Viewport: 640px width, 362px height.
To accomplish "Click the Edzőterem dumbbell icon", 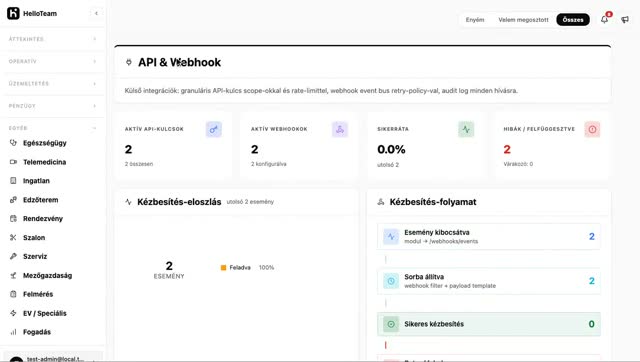I will tap(13, 200).
